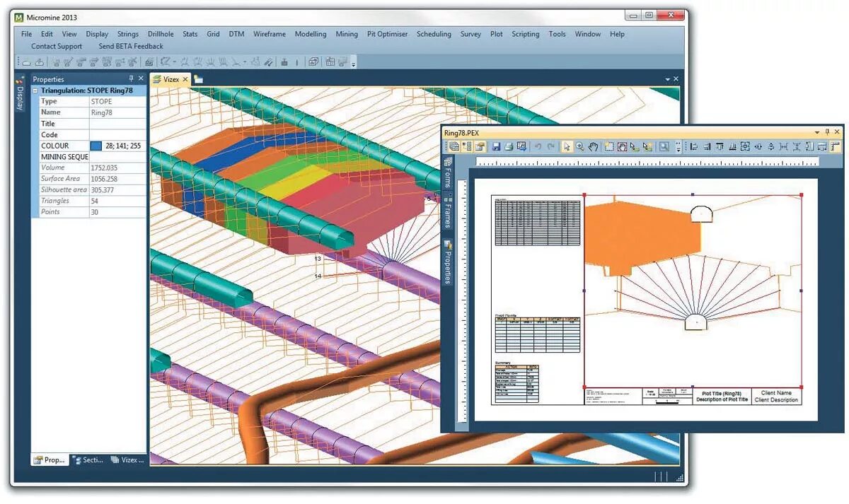Click the Align Left icon in plot toolbar

pos(693,146)
